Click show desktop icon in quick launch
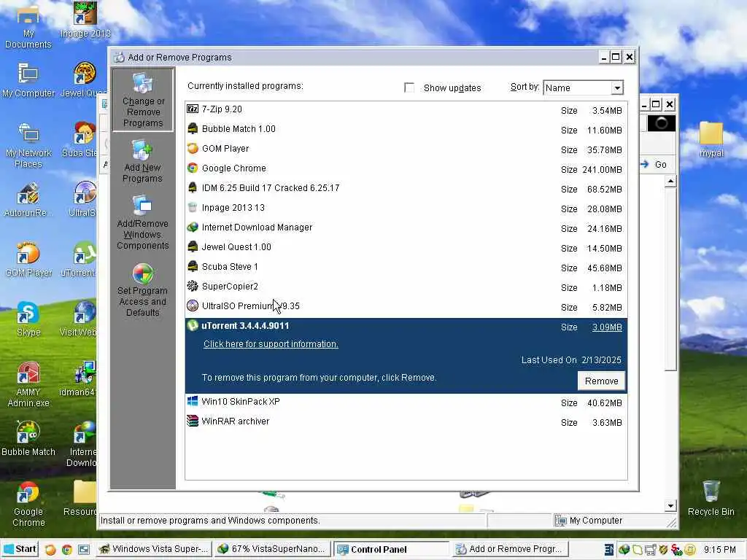Image resolution: width=747 pixels, height=560 pixels. pos(83,550)
